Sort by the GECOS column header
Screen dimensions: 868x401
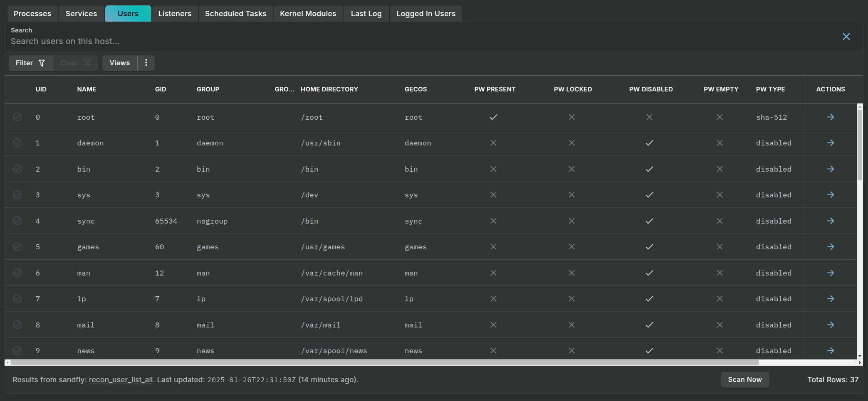tap(416, 89)
